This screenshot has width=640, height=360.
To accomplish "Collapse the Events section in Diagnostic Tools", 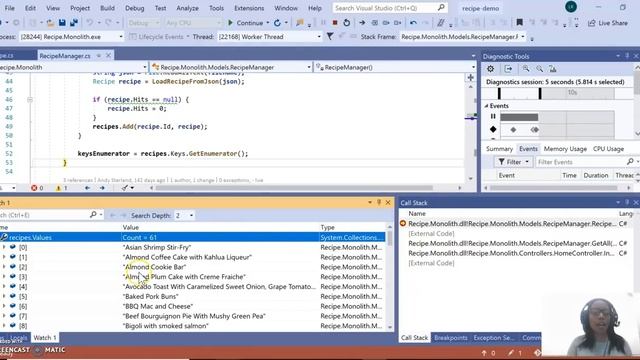I will pyautogui.click(x=487, y=106).
